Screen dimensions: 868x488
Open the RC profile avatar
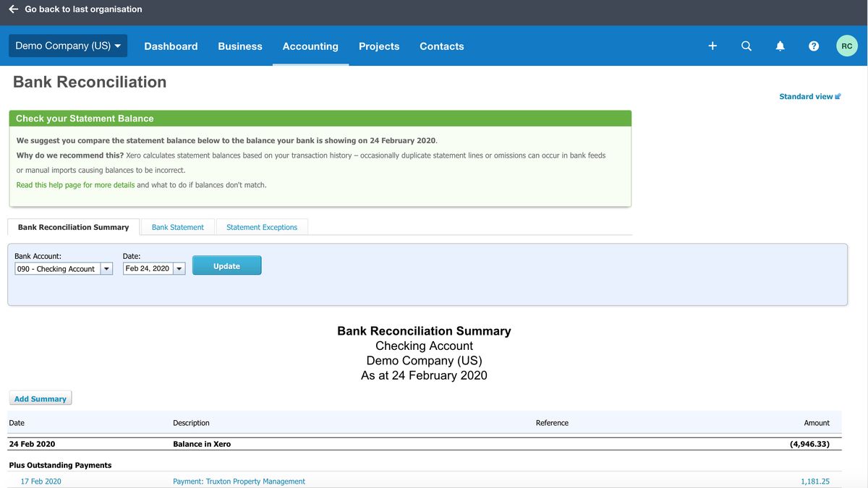[x=846, y=45]
